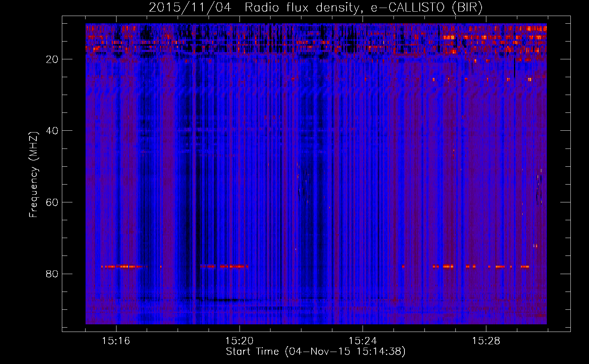
Task: Click the 15:28 time tick label
Action: coord(486,341)
